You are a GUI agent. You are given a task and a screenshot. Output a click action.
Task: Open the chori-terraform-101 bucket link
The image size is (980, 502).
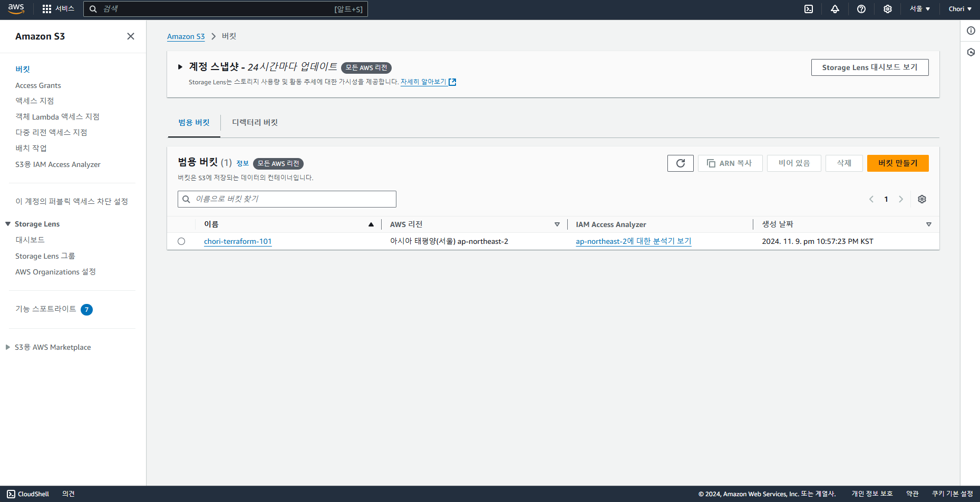click(x=238, y=241)
